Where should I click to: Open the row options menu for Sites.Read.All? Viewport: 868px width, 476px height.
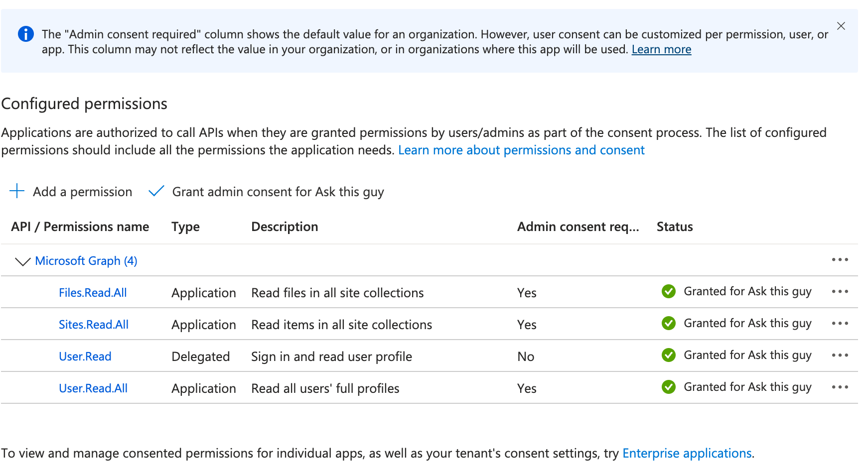(x=840, y=323)
